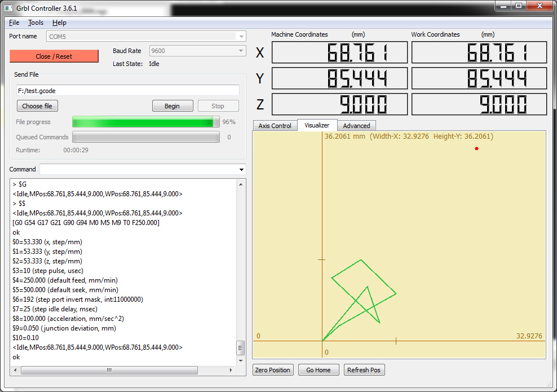Open the Command history dropdown arrow
Image resolution: width=557 pixels, height=392 pixels.
pyautogui.click(x=241, y=170)
